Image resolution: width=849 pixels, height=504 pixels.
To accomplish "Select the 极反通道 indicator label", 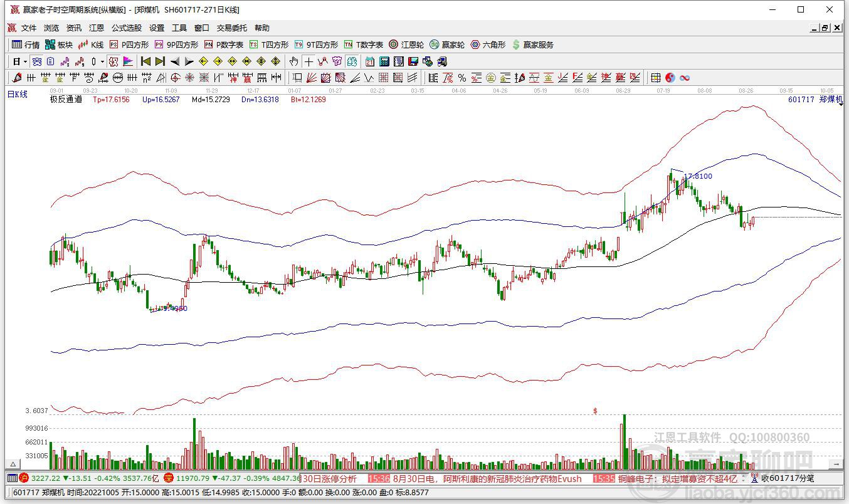I will coord(66,100).
